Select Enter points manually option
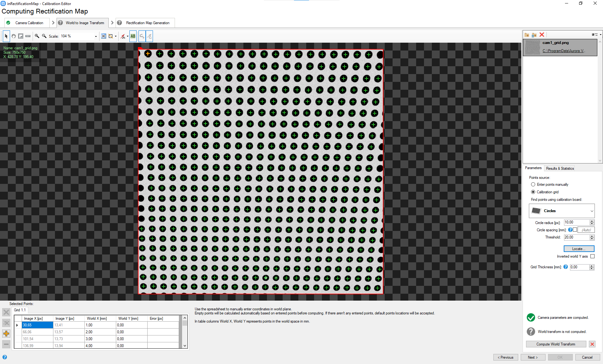The width and height of the screenshot is (603, 364). click(x=533, y=185)
